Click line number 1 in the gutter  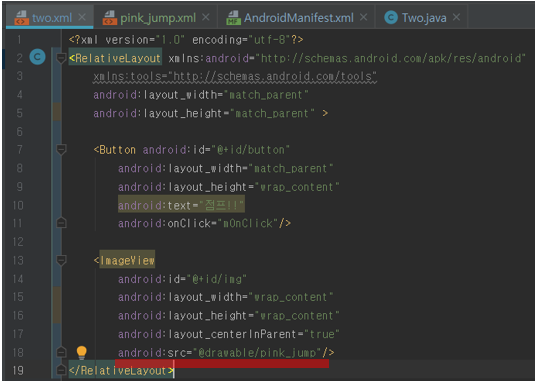click(19, 40)
